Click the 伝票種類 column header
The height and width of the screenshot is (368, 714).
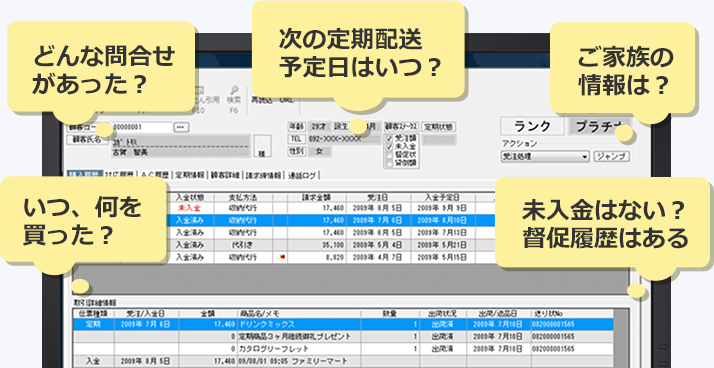tap(94, 314)
